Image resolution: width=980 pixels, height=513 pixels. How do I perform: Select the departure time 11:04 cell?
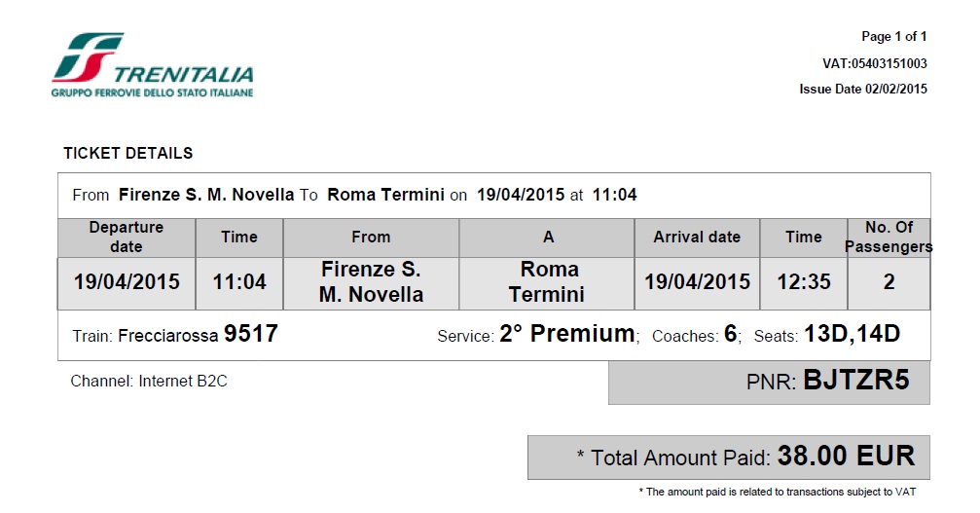tap(239, 283)
